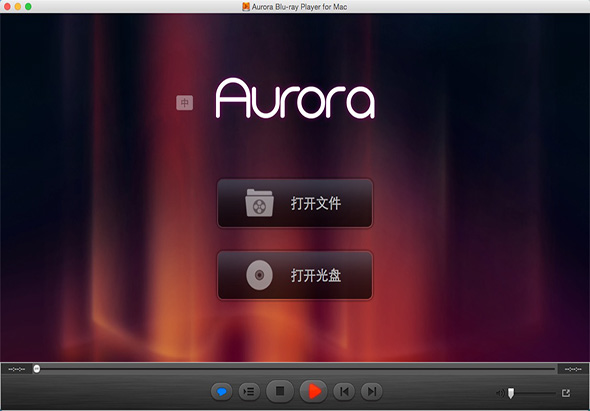
Task: Click the remaining time display at right
Action: pyautogui.click(x=573, y=369)
